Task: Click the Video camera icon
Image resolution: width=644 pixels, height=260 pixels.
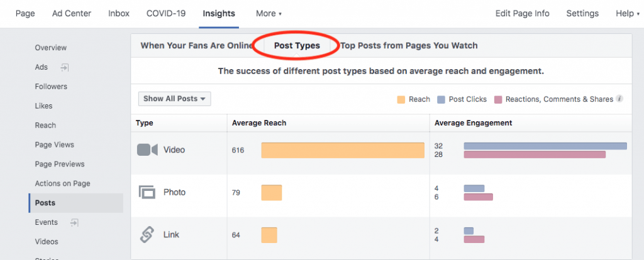Action: pos(147,149)
